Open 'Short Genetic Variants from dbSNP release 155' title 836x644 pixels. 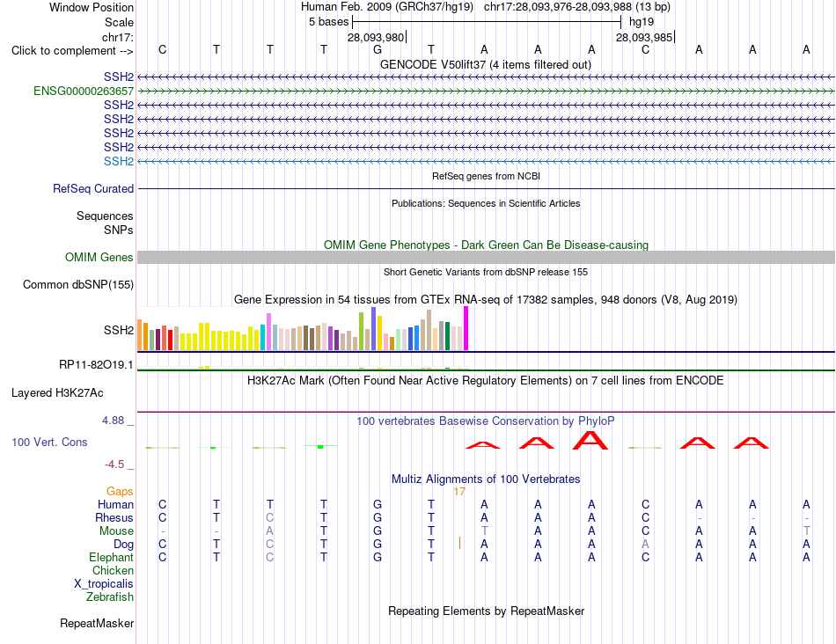coord(486,272)
